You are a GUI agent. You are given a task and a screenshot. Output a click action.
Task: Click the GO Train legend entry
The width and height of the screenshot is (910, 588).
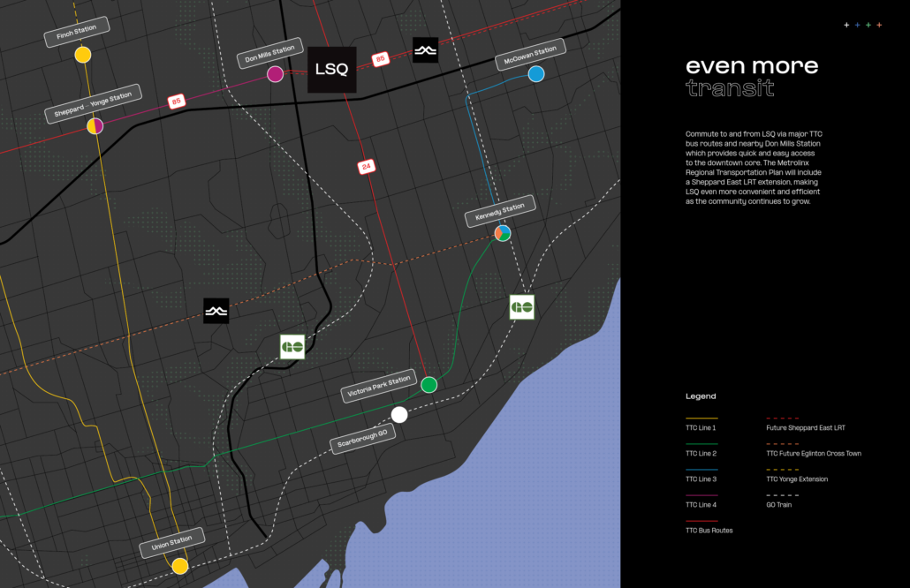click(x=778, y=504)
